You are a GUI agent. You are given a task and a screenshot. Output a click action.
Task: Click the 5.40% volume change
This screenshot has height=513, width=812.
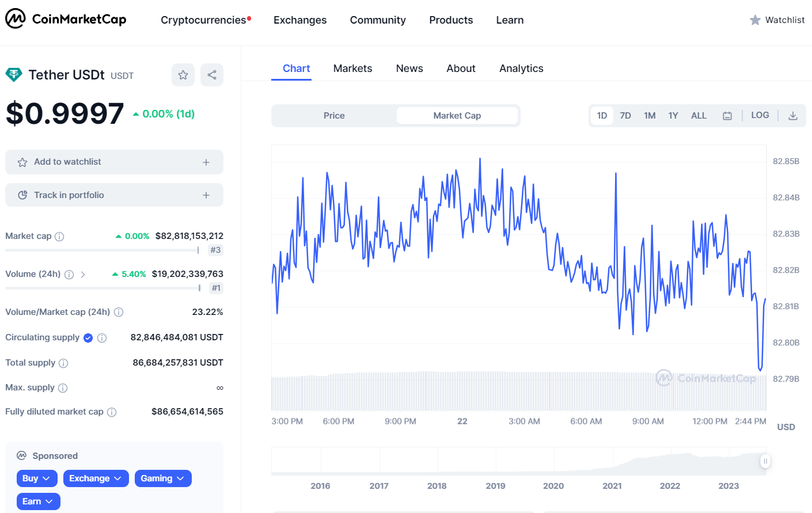pos(129,274)
